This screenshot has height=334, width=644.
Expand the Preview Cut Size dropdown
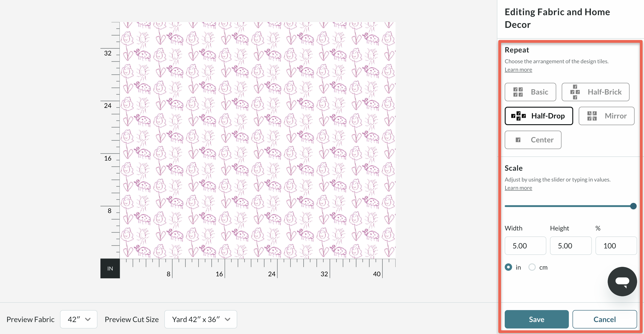(x=200, y=319)
